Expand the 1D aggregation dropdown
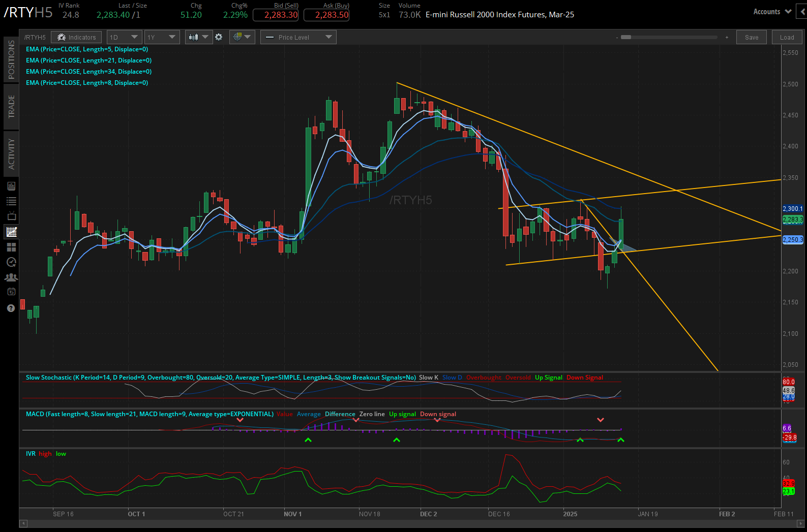 tap(124, 37)
